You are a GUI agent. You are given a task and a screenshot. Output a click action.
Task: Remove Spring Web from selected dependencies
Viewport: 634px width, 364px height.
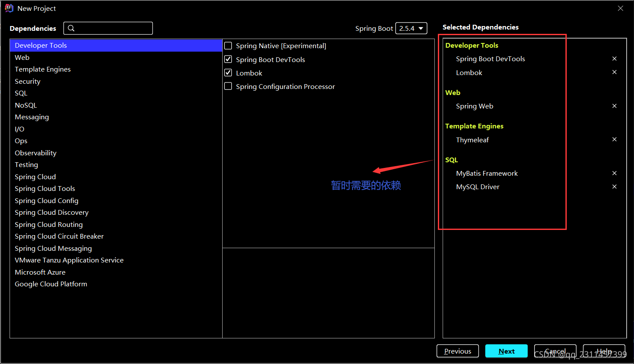click(614, 106)
